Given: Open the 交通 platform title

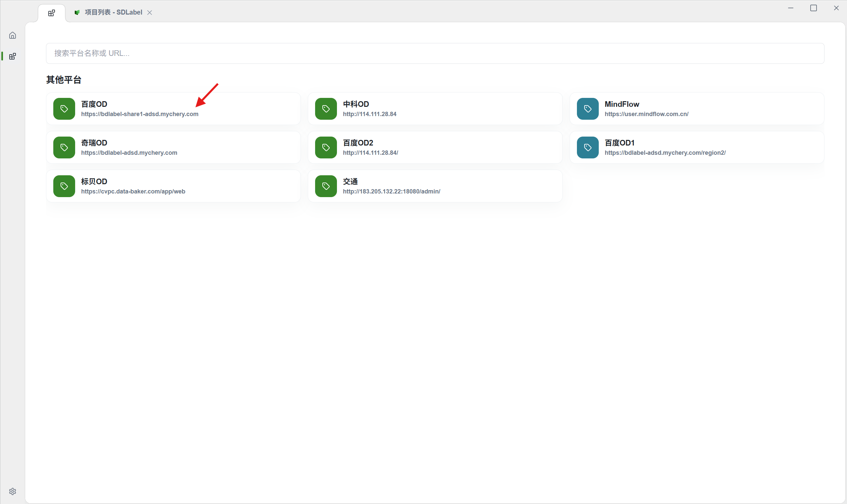Looking at the screenshot, I should pyautogui.click(x=350, y=181).
